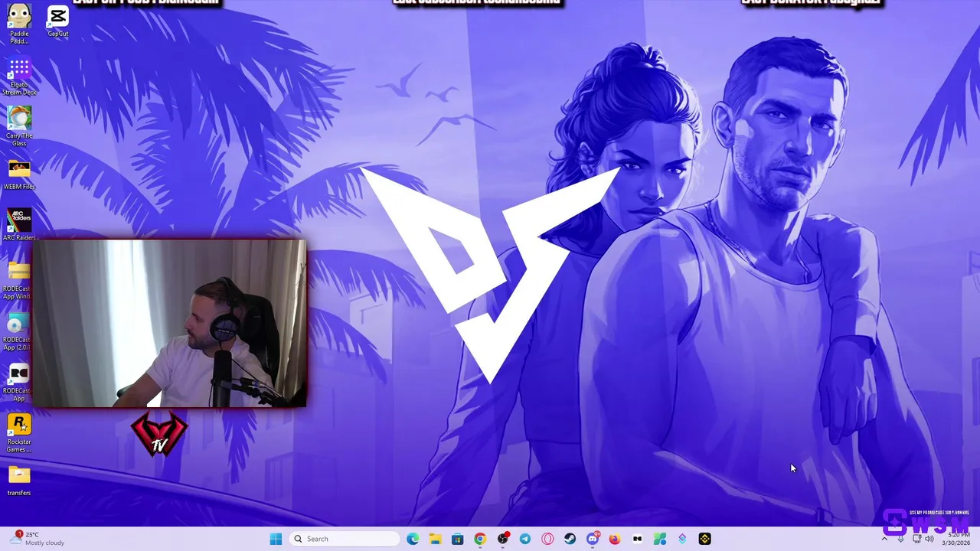Open Firefox from the taskbar
980x551 pixels.
point(615,539)
